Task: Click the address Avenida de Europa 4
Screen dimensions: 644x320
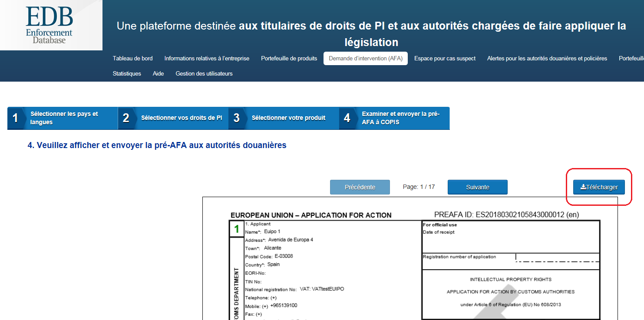Action: pyautogui.click(x=291, y=240)
